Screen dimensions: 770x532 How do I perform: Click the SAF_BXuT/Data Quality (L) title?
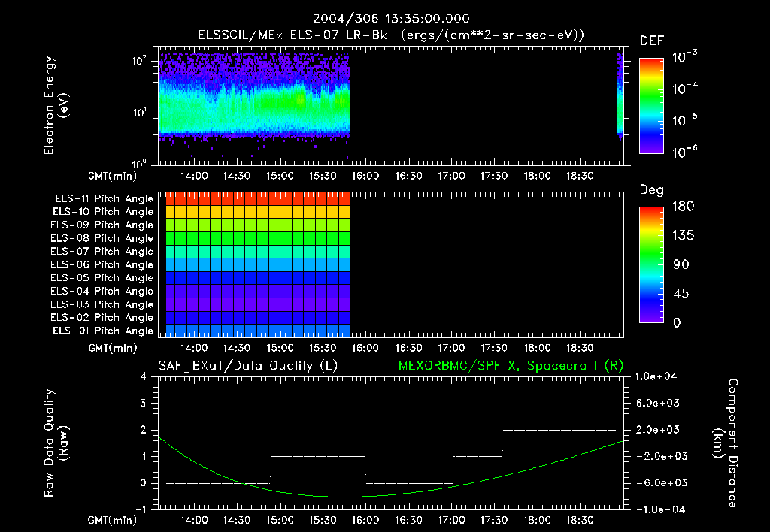[248, 366]
